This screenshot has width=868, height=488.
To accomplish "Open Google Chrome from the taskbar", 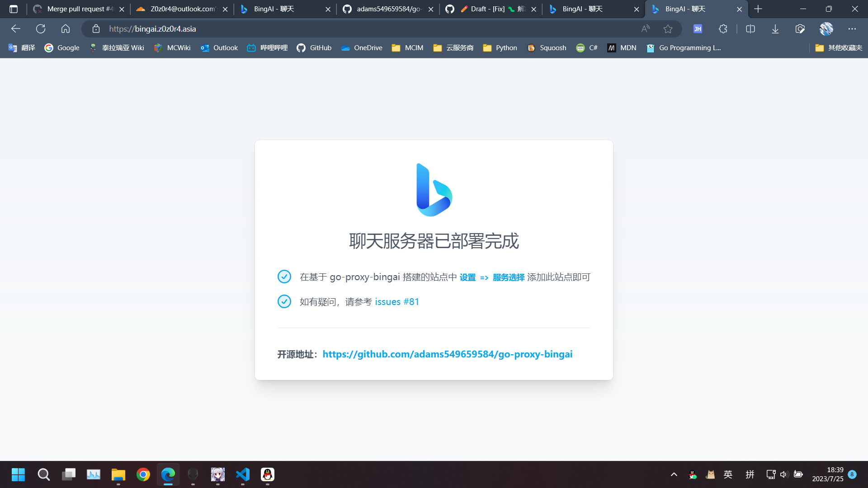I will (143, 474).
